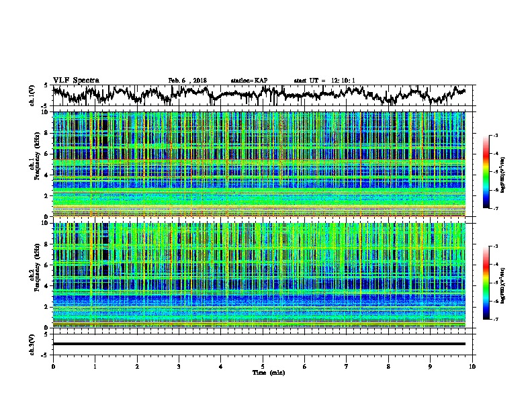Click the "-7" value on ch.1 colorbar
This screenshot has width=532, height=411.
495,208
